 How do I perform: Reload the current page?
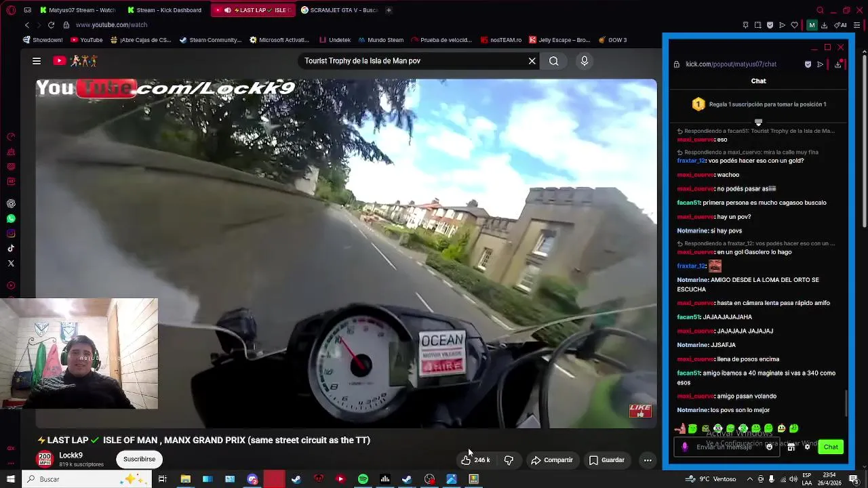(51, 25)
